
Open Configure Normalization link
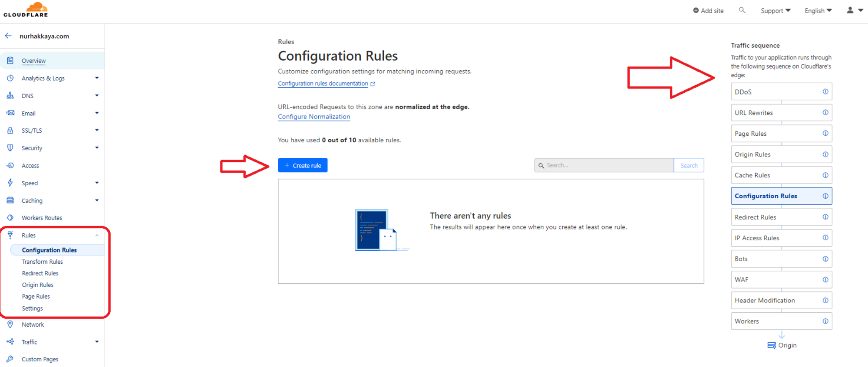[x=314, y=117]
